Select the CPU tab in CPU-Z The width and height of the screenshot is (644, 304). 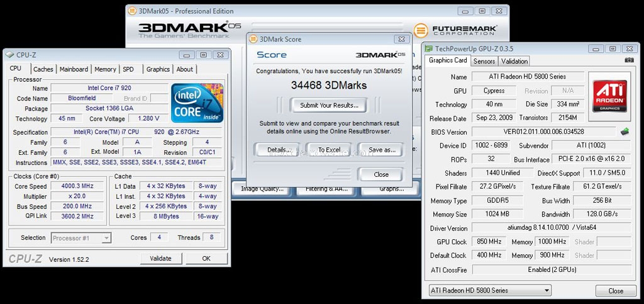pyautogui.click(x=16, y=68)
